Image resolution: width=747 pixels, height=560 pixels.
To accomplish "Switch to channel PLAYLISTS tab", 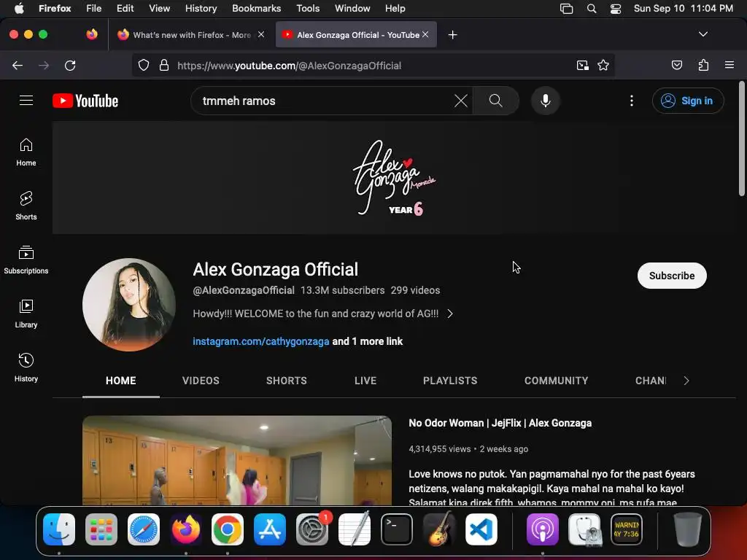I will 449,381.
